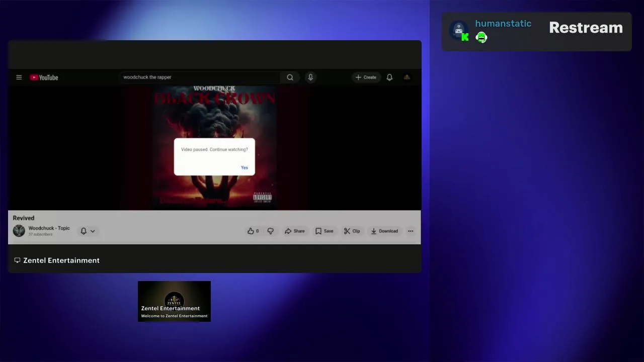
Task: Select the Zentel Entertainment screen share label
Action: pyautogui.click(x=61, y=260)
